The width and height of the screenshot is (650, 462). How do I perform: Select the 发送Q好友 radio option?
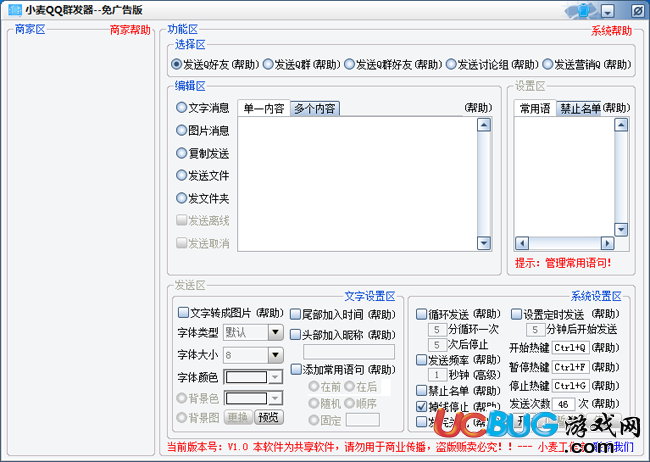[x=177, y=64]
